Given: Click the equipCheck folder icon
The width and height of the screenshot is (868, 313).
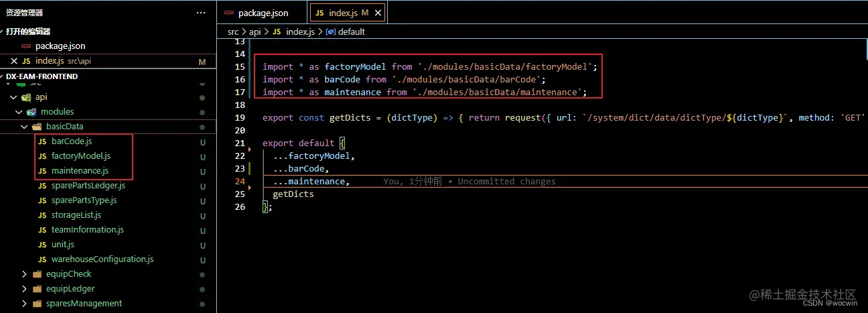Looking at the screenshot, I should pos(37,274).
